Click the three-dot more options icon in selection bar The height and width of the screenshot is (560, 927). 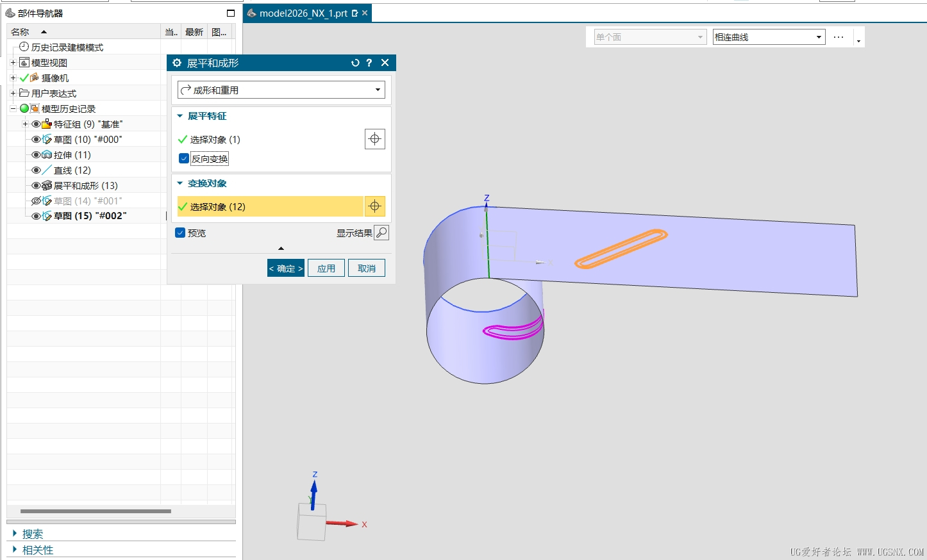click(x=839, y=37)
